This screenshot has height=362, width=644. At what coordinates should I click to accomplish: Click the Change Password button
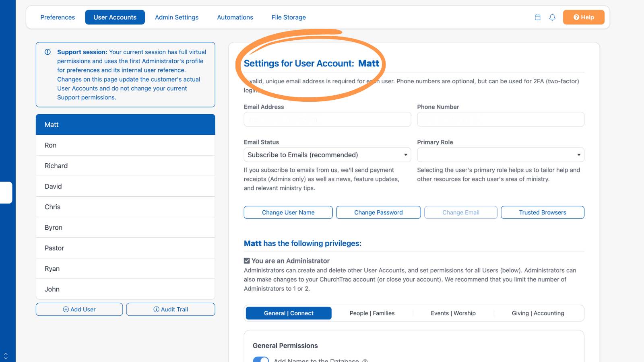tap(378, 212)
